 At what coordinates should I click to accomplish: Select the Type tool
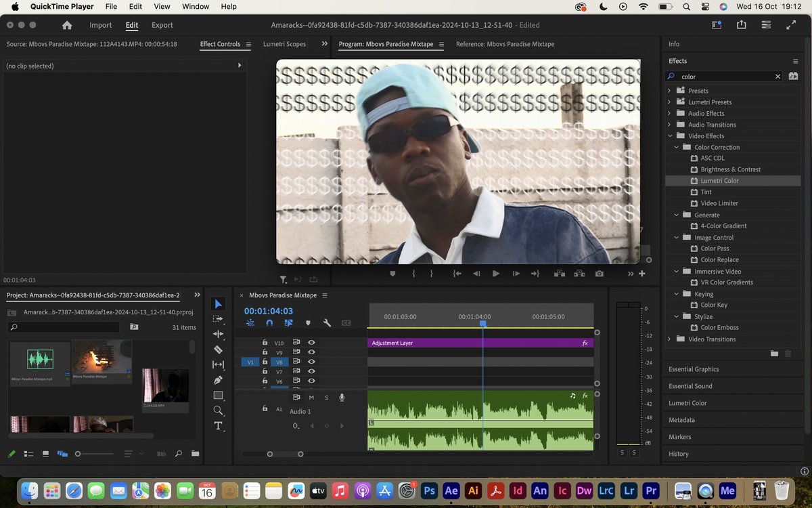218,426
